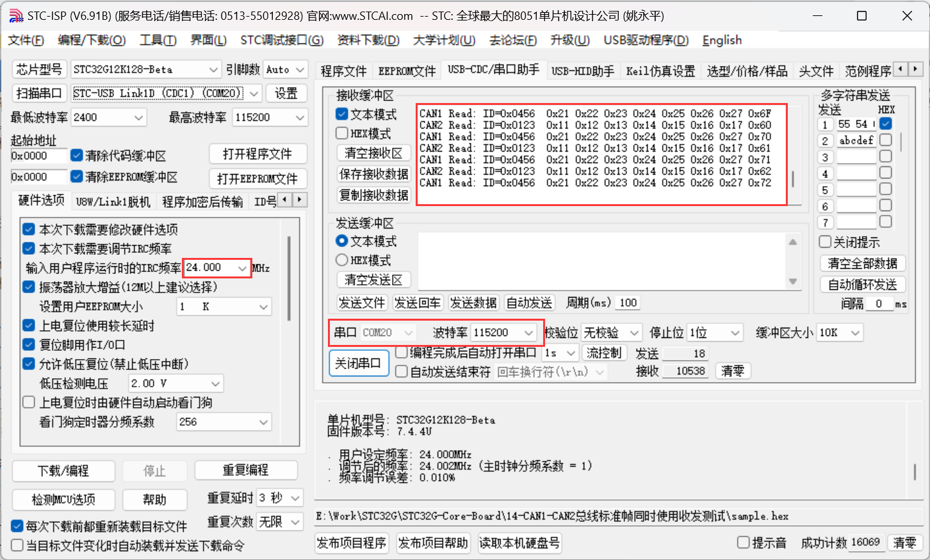Screen dimensions: 930x560
Task: Click the 关闭串口 button
Action: pos(358,364)
